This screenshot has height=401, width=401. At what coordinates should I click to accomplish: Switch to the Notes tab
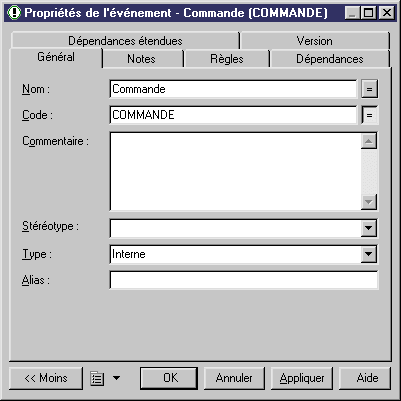[141, 59]
